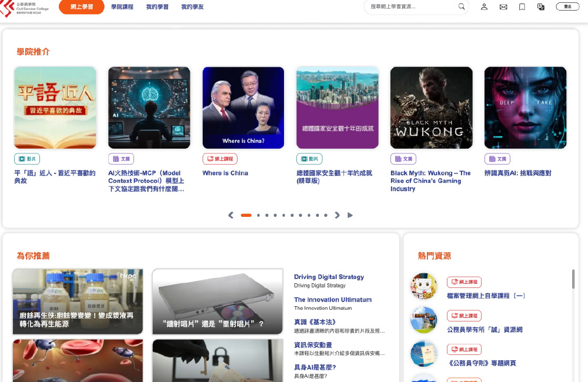
Task: Open the bookmarks icon
Action: [x=522, y=7]
